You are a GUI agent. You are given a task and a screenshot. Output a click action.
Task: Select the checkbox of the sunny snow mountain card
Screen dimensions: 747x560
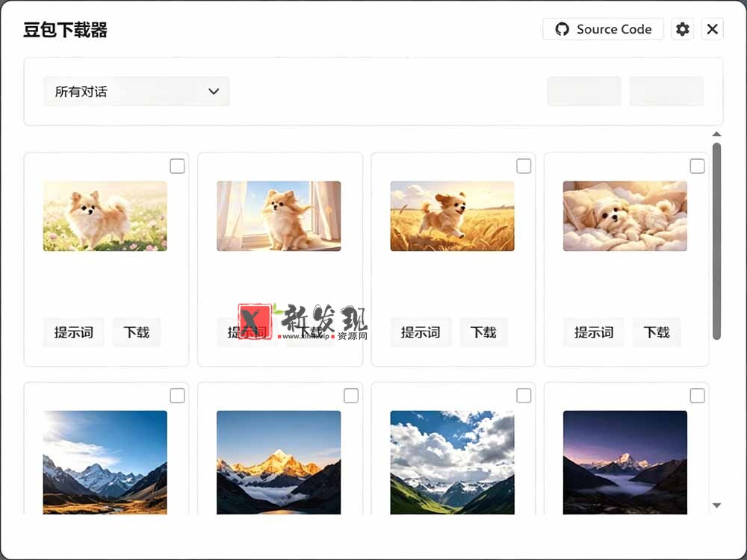[177, 396]
